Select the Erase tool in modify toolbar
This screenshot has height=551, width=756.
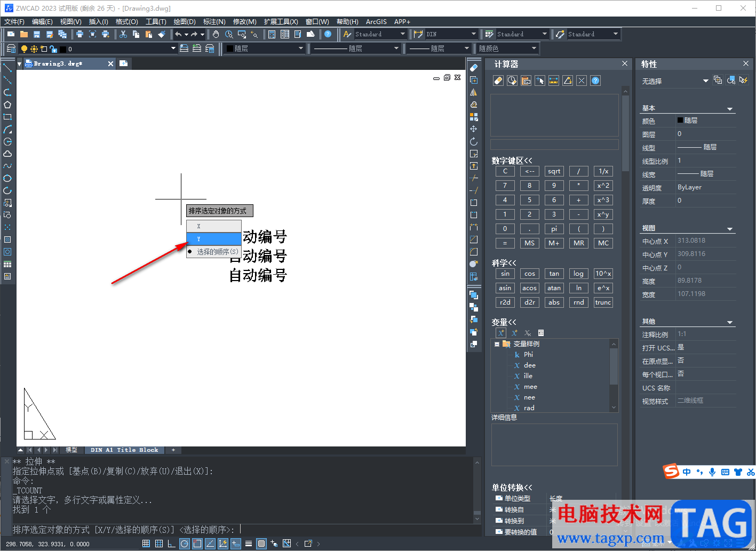pos(474,68)
